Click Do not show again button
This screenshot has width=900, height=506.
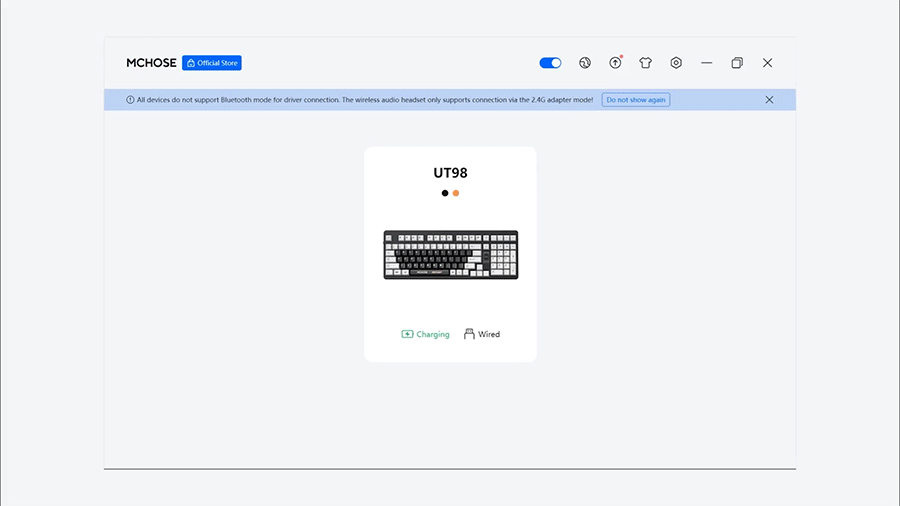[636, 100]
